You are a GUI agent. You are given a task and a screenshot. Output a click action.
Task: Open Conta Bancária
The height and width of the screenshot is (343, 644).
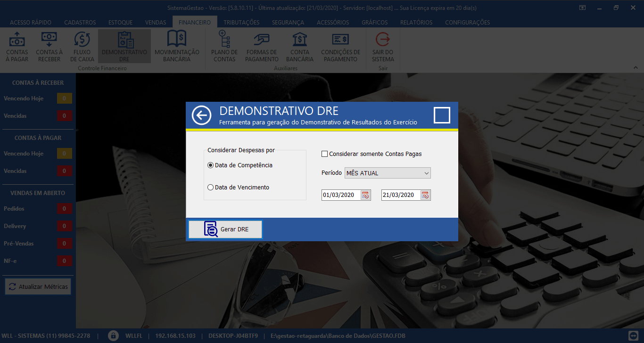pyautogui.click(x=300, y=47)
